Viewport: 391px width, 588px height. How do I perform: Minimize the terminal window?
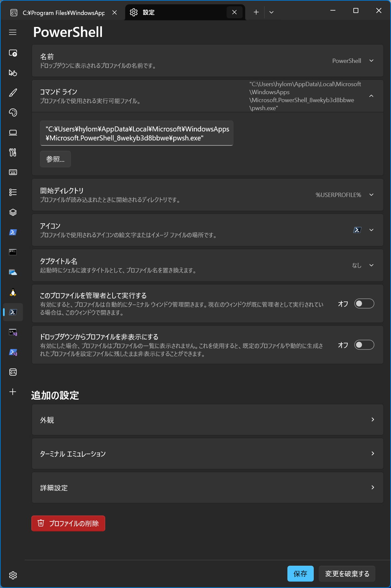(333, 11)
